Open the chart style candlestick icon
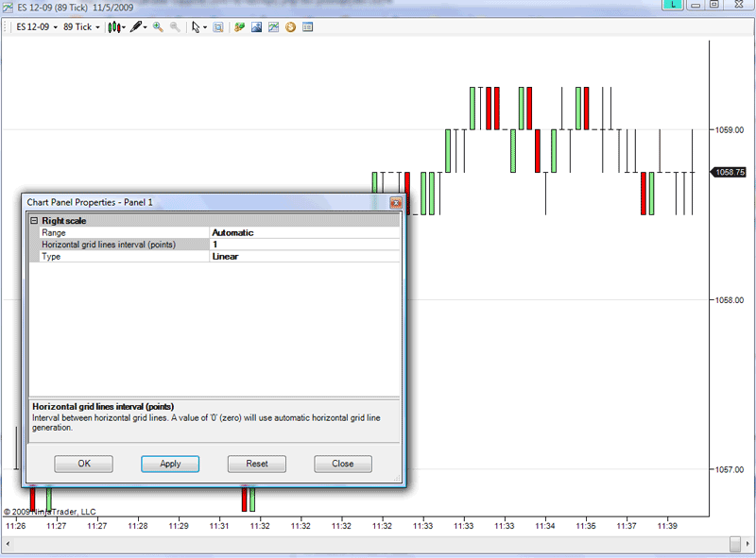 pos(113,27)
